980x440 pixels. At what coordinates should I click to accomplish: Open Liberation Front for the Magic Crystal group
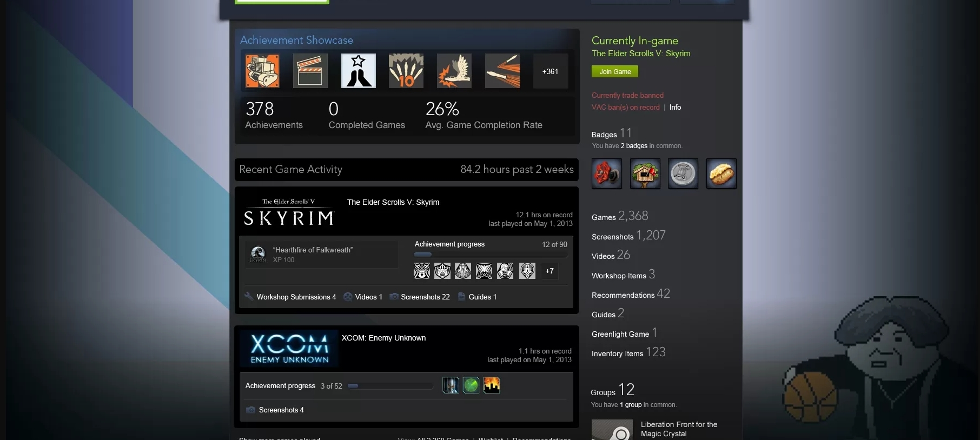pyautogui.click(x=679, y=429)
